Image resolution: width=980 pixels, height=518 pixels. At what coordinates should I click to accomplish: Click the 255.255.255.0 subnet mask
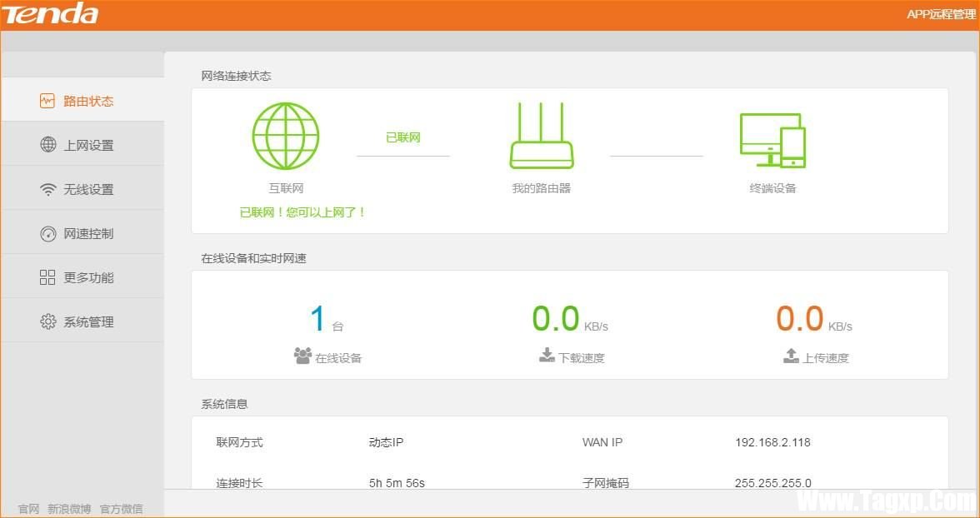(x=773, y=483)
